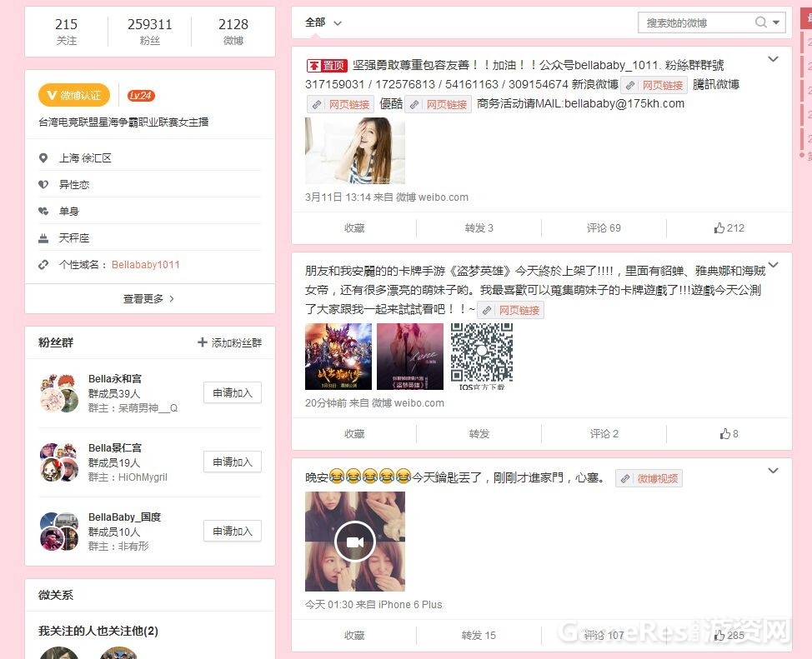Viewport: 812px width, 659px height.
Task: Like the 晚安 post with 285 likes
Action: point(729,635)
